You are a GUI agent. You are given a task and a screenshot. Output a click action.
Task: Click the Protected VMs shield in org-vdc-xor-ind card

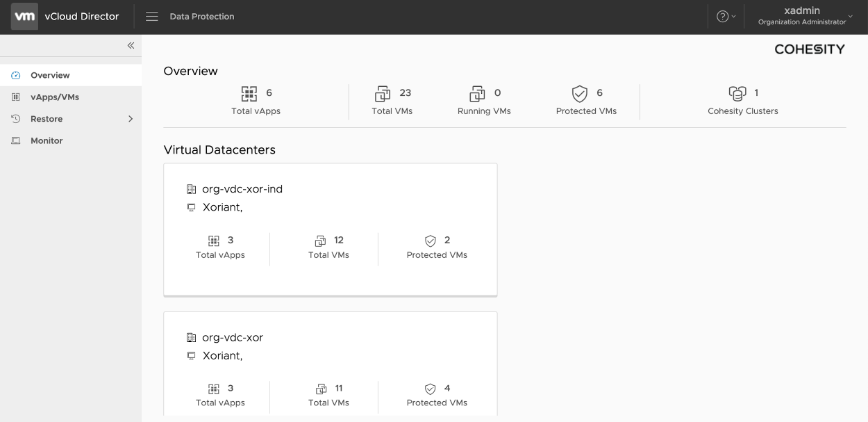click(431, 241)
